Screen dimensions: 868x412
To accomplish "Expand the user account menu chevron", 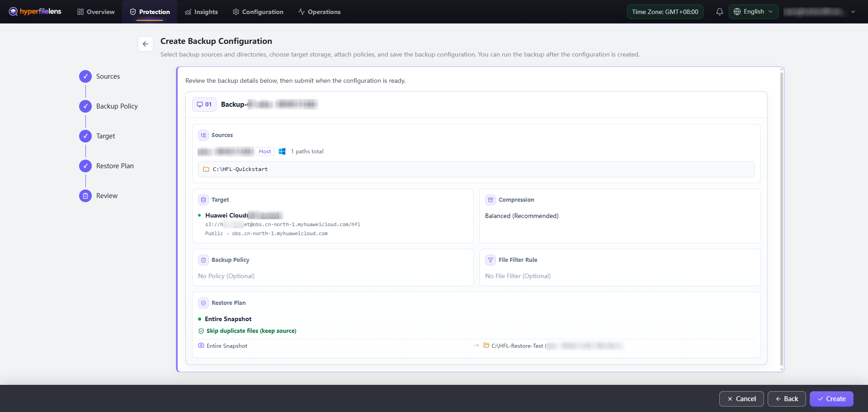I will tap(853, 12).
